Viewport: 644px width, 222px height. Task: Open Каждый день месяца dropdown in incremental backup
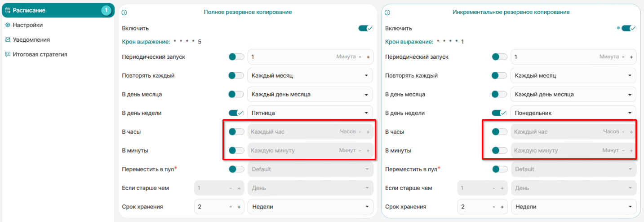(x=573, y=95)
